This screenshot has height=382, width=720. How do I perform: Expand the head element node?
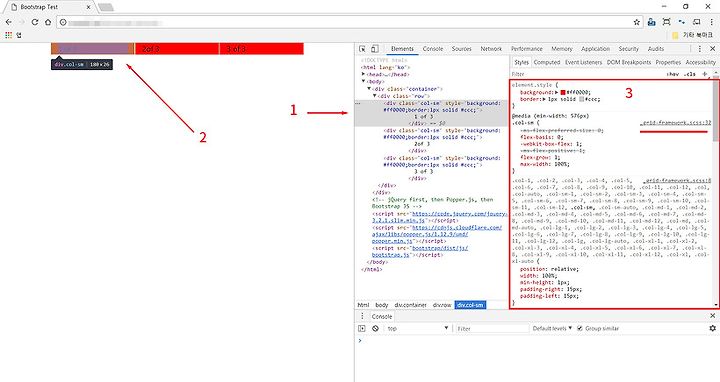pos(363,74)
